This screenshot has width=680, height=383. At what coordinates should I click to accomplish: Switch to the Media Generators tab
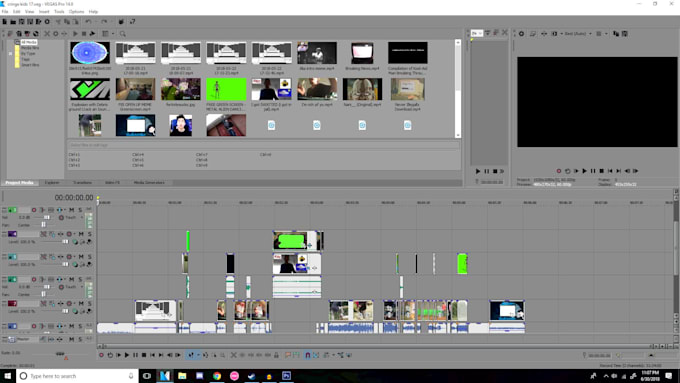click(149, 183)
